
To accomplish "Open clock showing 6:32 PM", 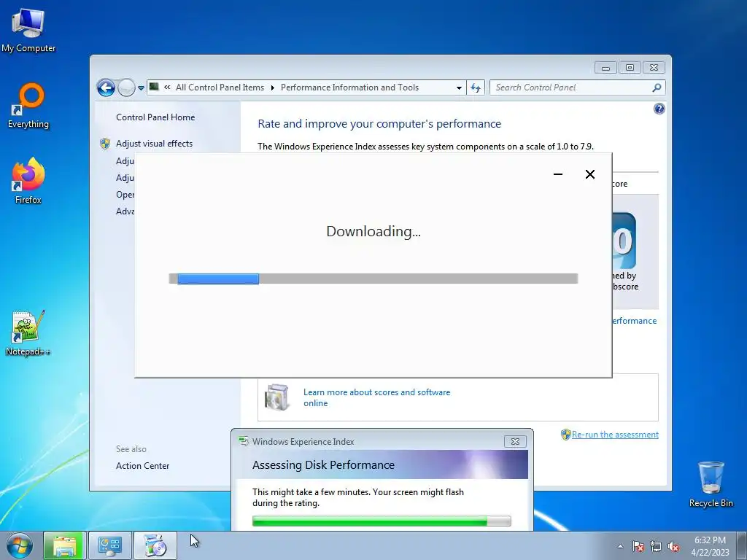I will pos(710,546).
